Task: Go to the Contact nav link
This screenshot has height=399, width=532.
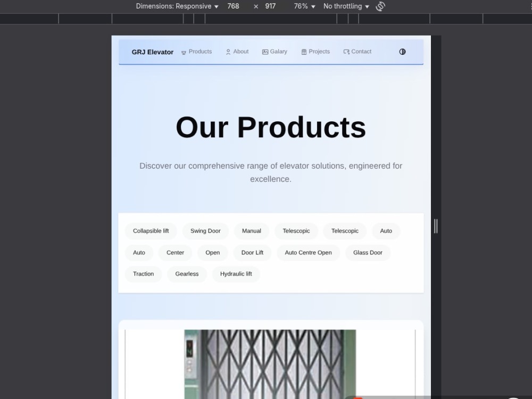Action: click(x=358, y=52)
